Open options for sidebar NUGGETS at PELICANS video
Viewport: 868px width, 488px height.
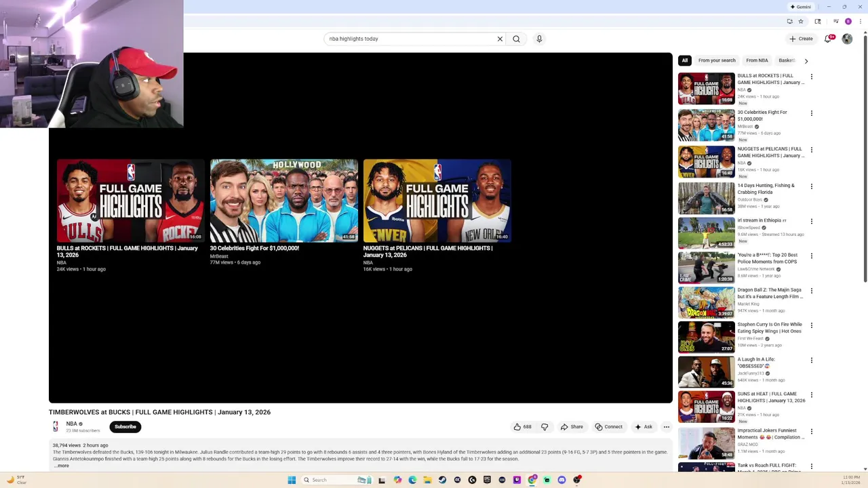tap(811, 150)
